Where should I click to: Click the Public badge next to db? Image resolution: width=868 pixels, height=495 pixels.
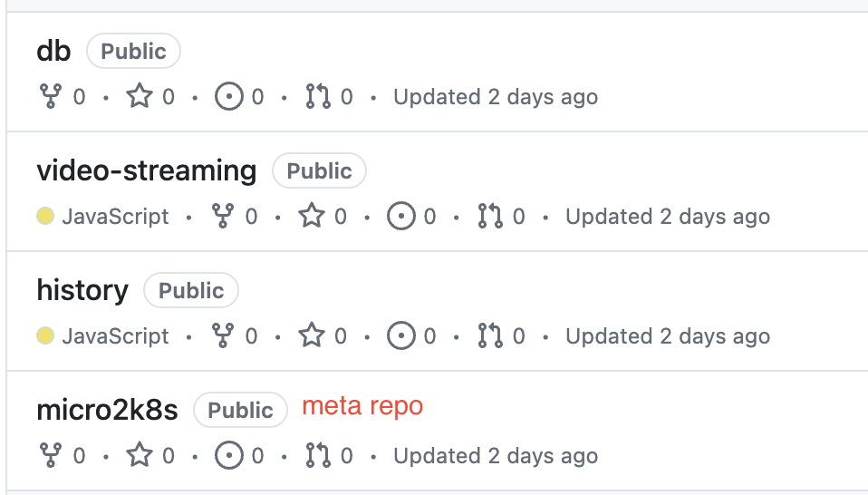[x=133, y=51]
